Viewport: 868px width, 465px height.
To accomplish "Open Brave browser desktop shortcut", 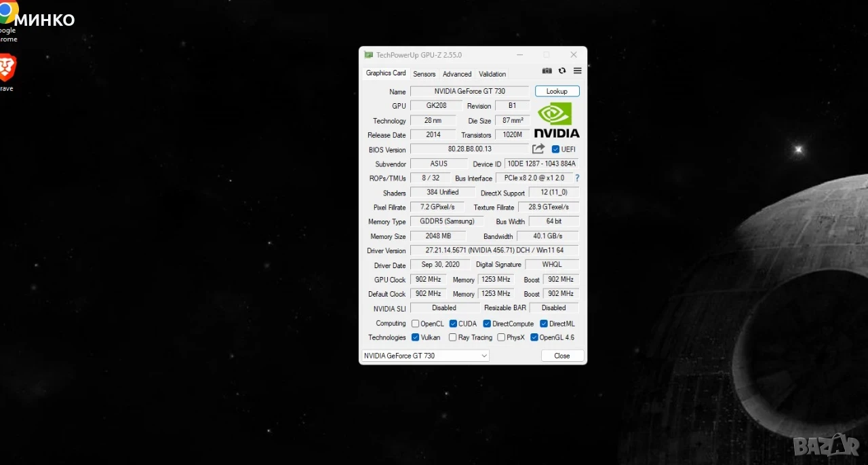I will [7, 71].
